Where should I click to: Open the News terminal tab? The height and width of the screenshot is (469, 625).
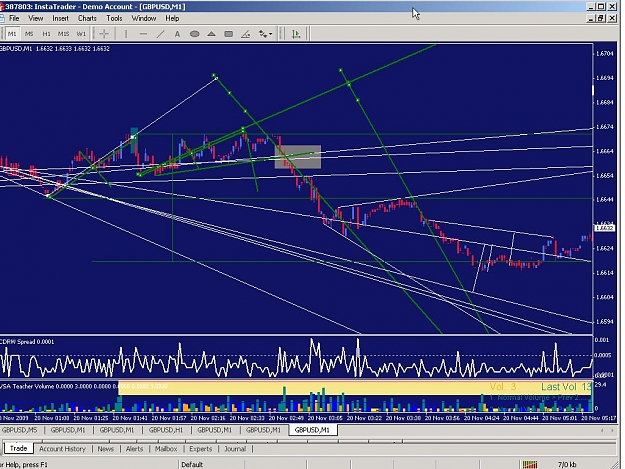pyautogui.click(x=106, y=449)
